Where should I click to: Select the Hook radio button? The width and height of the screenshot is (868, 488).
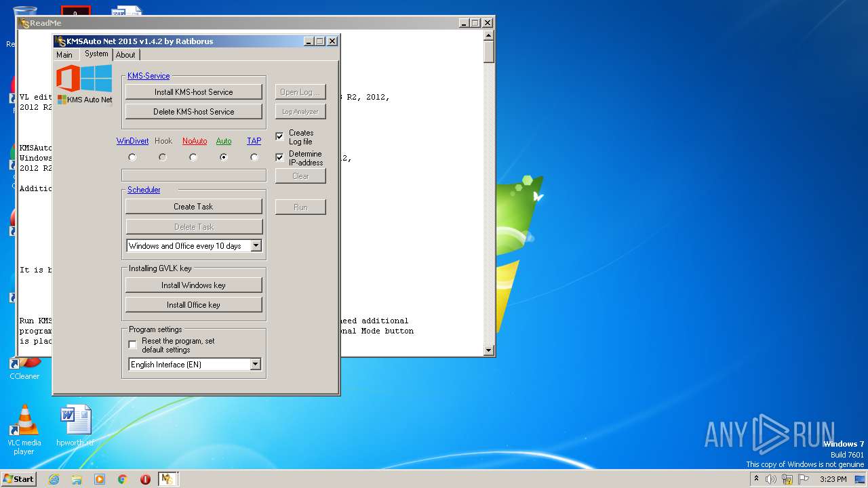(163, 157)
